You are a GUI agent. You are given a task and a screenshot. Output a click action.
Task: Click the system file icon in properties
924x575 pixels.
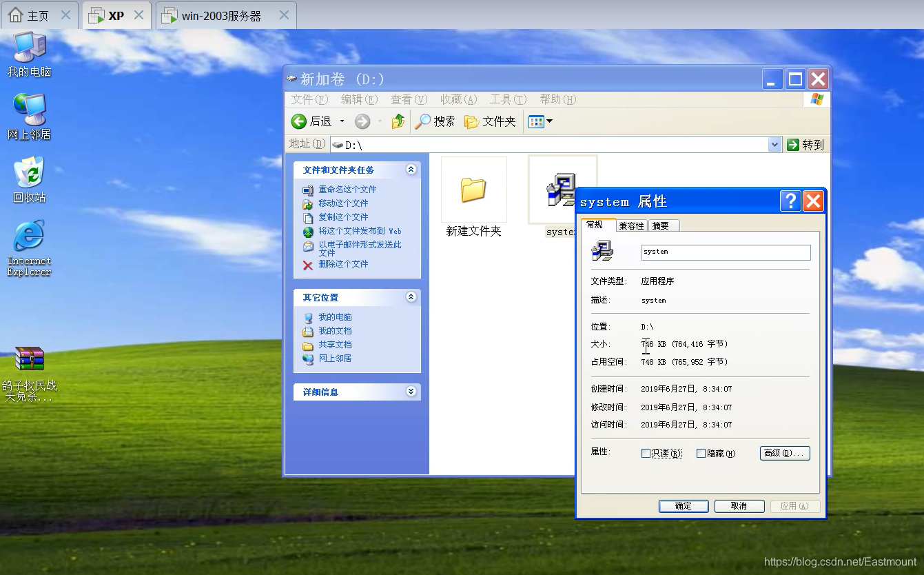click(602, 251)
